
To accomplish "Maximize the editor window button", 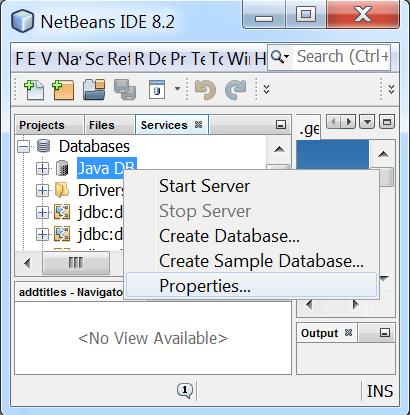I will point(387,122).
